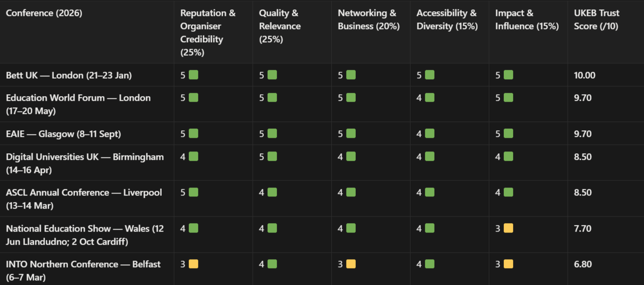Screen dimensions: 644x285
Task: Click the 7.70 trust score value
Action: (x=583, y=229)
